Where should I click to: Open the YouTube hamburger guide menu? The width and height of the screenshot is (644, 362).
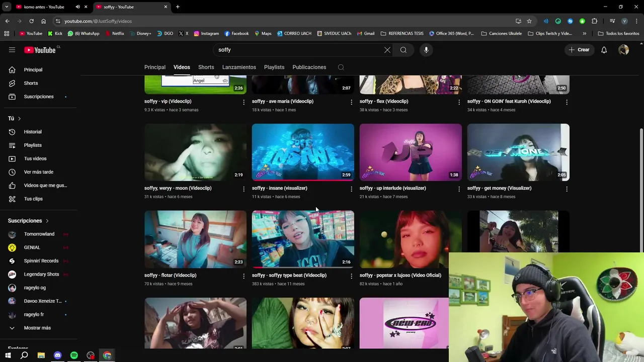coord(12,50)
